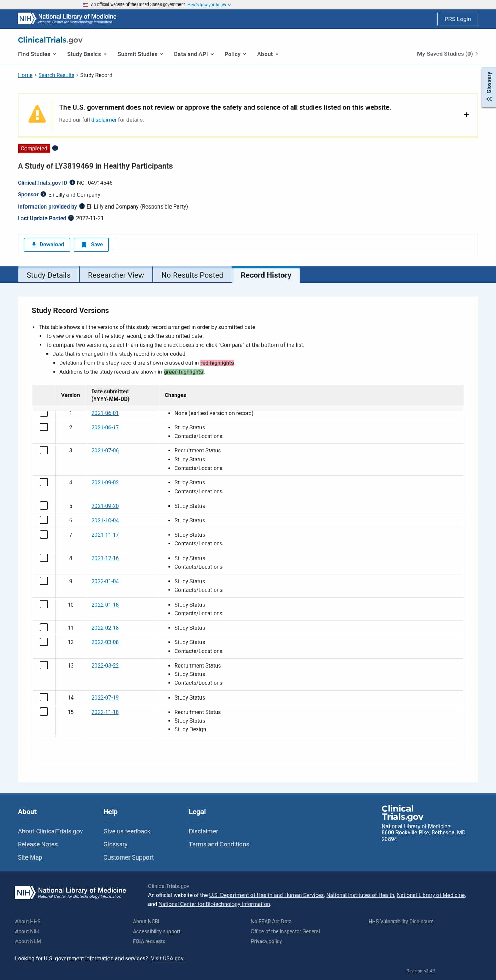
Task: Open Office of the Inspector General link
Action: click(x=285, y=931)
